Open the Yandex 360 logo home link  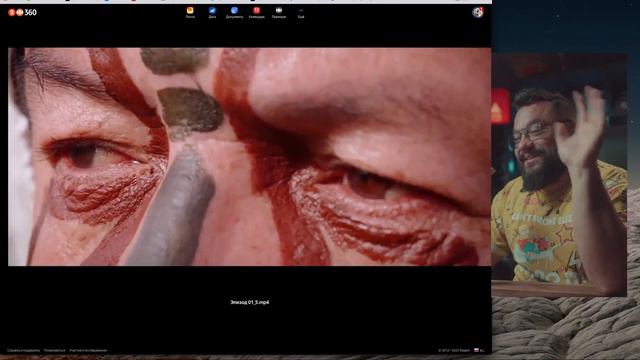click(x=22, y=12)
